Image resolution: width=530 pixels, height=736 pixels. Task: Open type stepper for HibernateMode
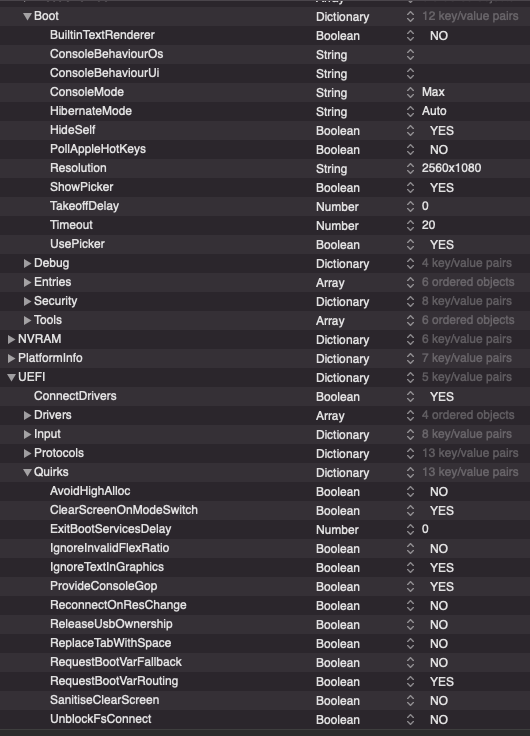click(x=410, y=111)
